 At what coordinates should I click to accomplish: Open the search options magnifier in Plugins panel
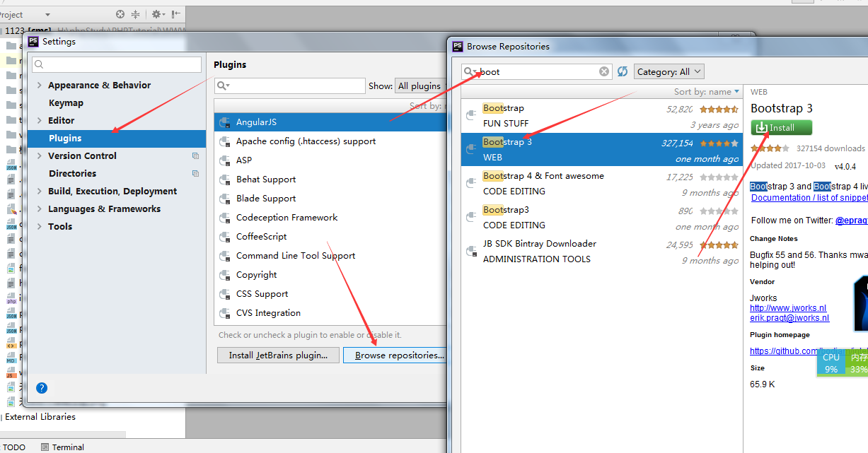click(x=223, y=86)
